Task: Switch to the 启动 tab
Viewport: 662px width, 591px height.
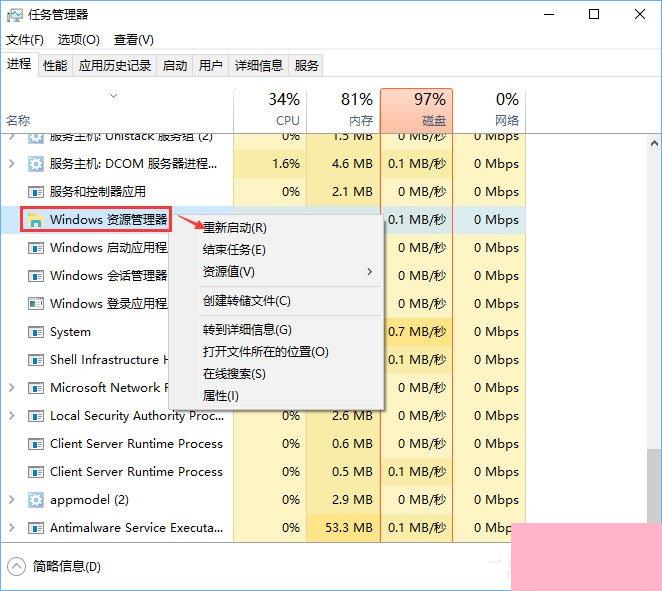Action: pos(175,65)
